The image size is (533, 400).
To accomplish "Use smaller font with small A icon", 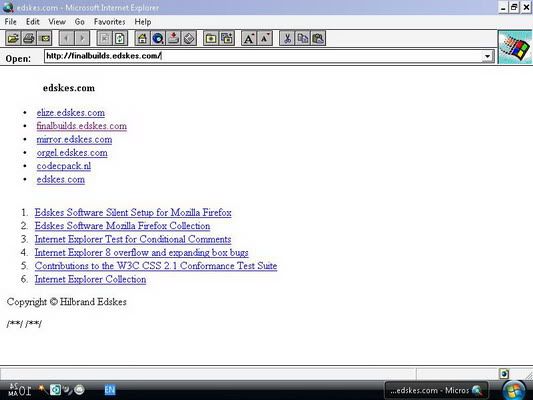I will 264,38.
